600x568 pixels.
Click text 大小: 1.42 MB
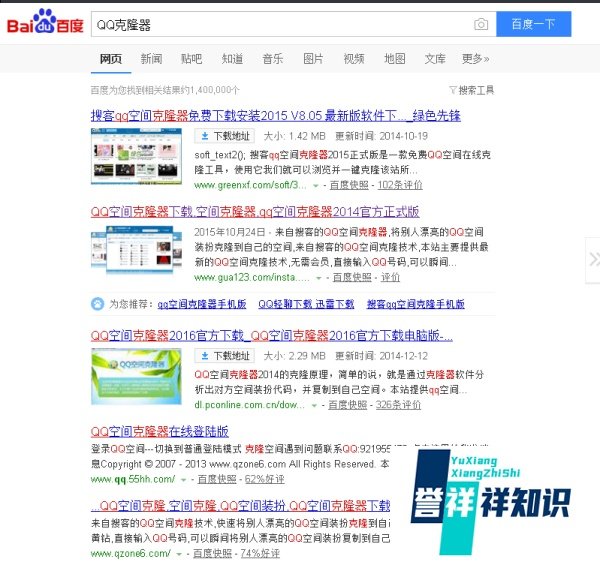294,136
